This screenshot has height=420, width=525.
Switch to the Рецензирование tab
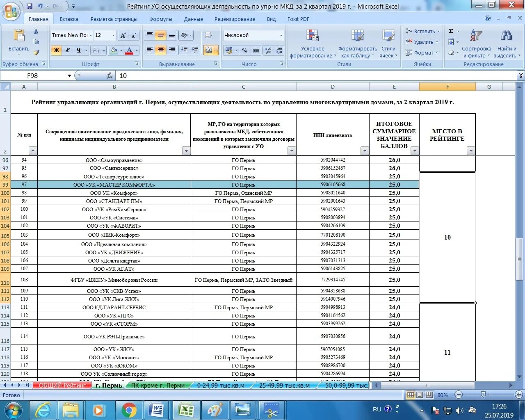click(x=235, y=19)
